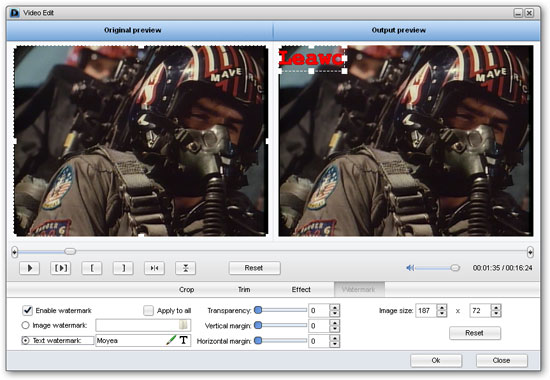Close the Video Edit window with X

point(529,13)
